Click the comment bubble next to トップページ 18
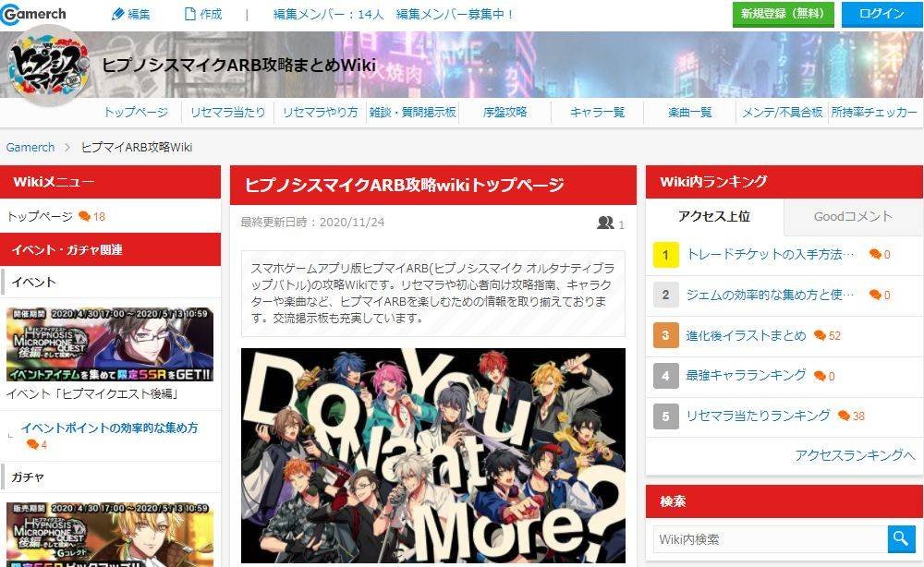Image resolution: width=924 pixels, height=567 pixels. click(x=84, y=216)
